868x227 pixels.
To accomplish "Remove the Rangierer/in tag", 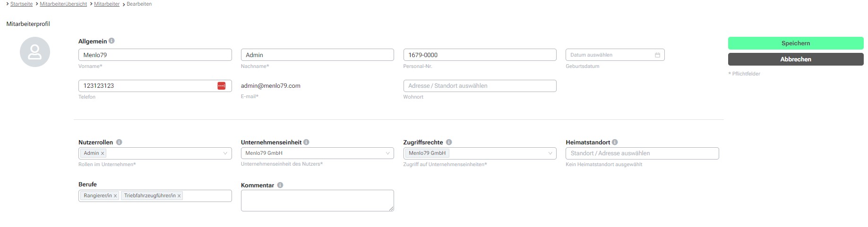I will tap(115, 196).
